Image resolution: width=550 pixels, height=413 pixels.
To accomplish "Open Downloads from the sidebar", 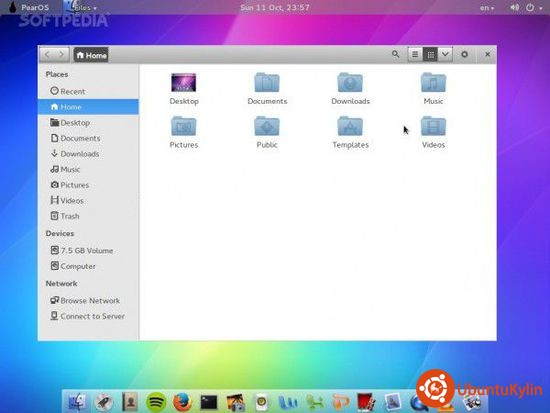I will [x=88, y=154].
